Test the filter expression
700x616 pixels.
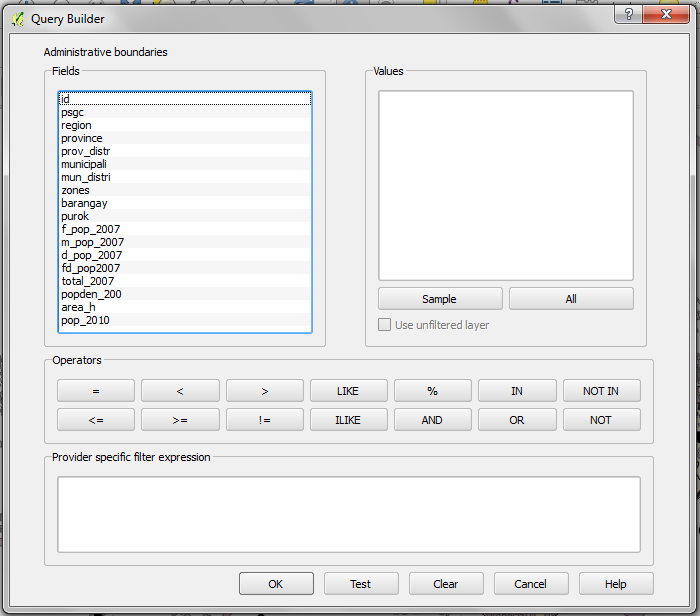click(x=361, y=584)
